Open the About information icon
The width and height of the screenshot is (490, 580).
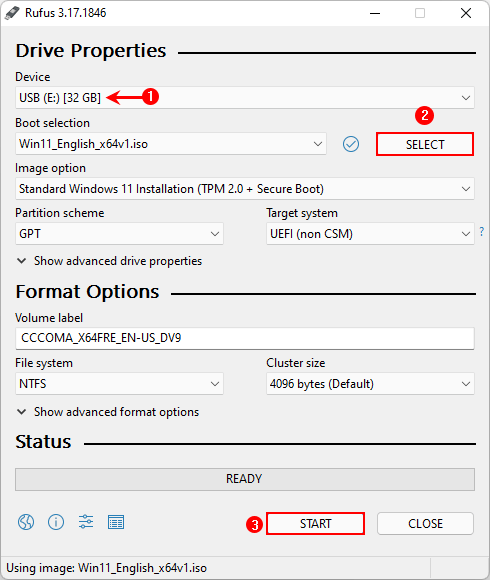point(56,522)
